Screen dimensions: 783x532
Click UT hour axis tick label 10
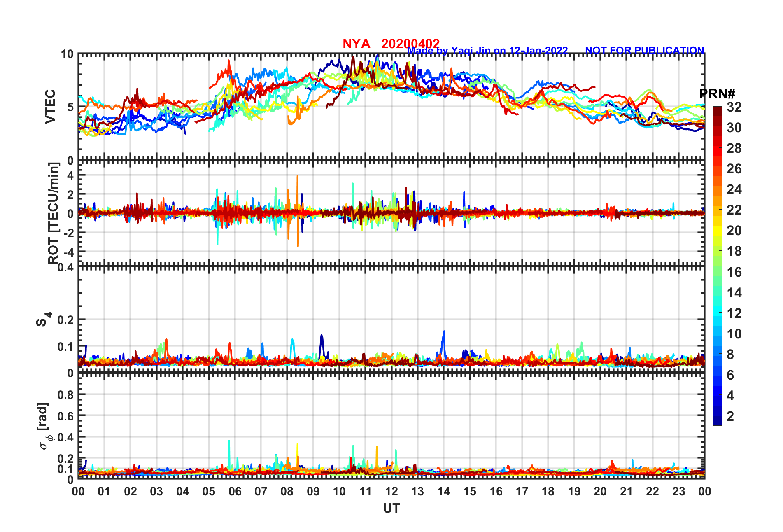(339, 491)
